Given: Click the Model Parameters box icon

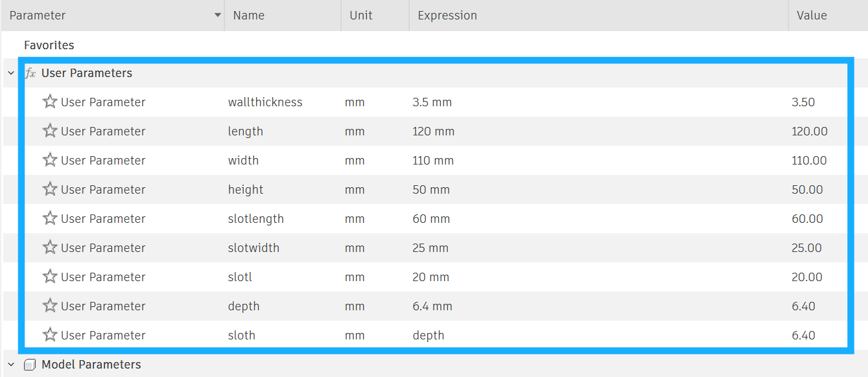Looking at the screenshot, I should point(30,365).
